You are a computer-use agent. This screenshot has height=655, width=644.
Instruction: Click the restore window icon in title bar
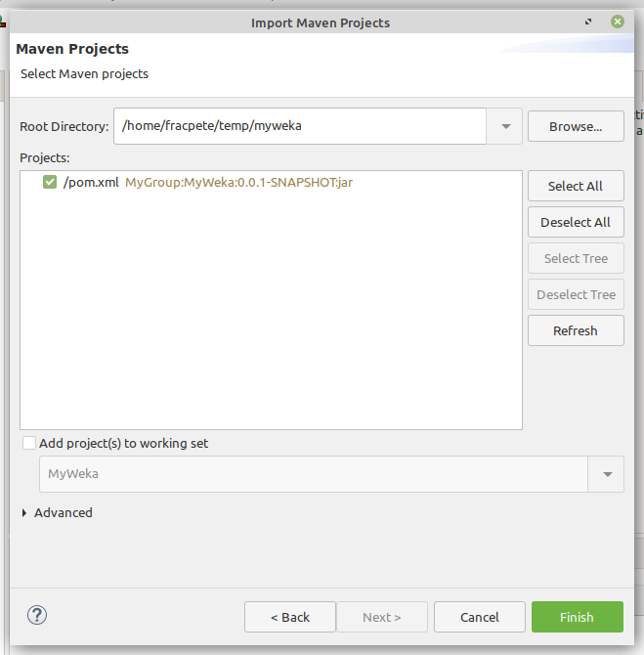[x=588, y=22]
